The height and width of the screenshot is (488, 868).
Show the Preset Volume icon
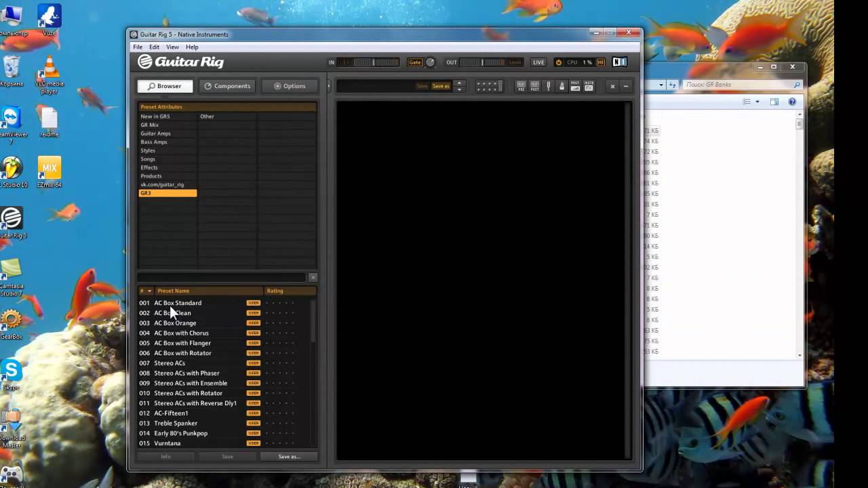tap(575, 86)
